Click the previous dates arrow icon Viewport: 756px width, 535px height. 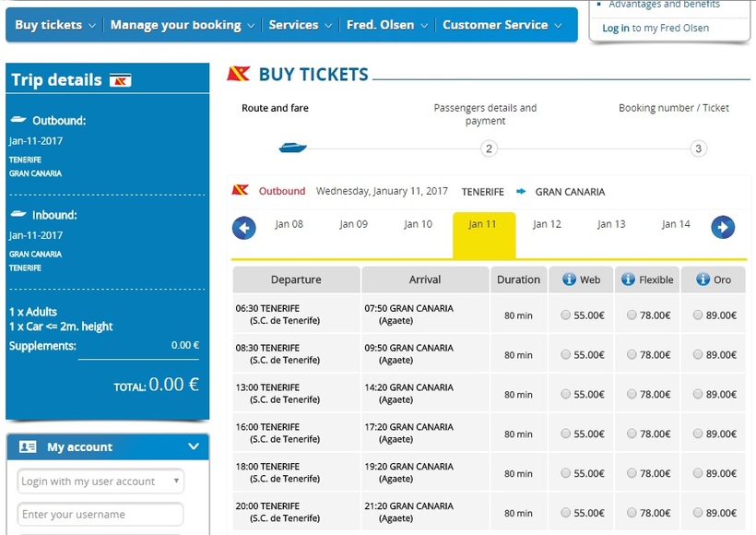(x=244, y=227)
